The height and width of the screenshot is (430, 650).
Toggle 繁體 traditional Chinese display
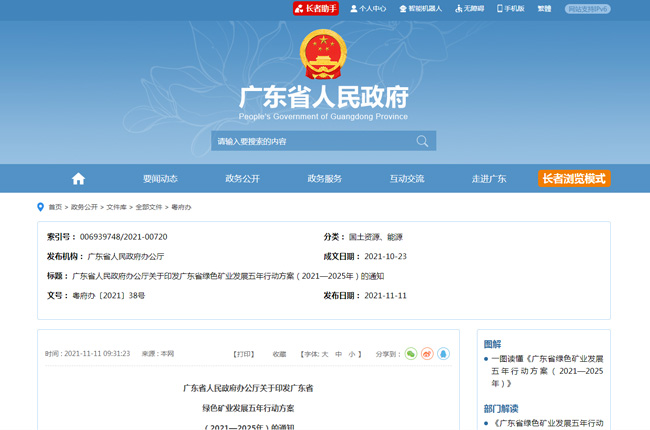tap(544, 8)
